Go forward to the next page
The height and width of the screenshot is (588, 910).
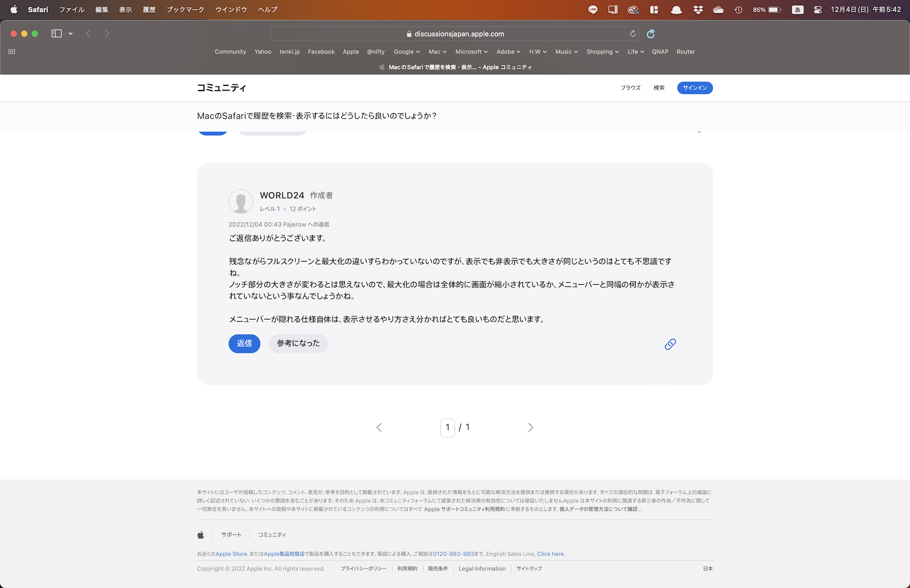coord(107,34)
